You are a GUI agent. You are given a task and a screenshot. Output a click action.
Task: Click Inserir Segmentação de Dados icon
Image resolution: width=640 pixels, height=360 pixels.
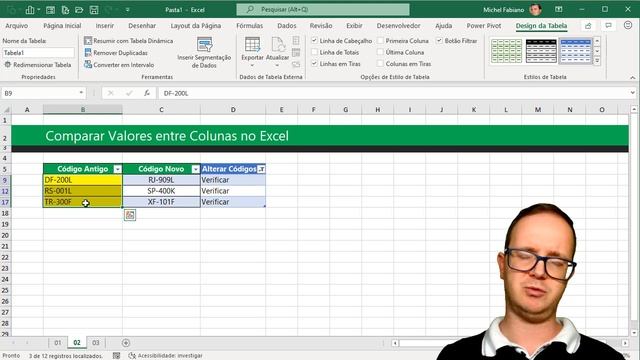point(204,44)
